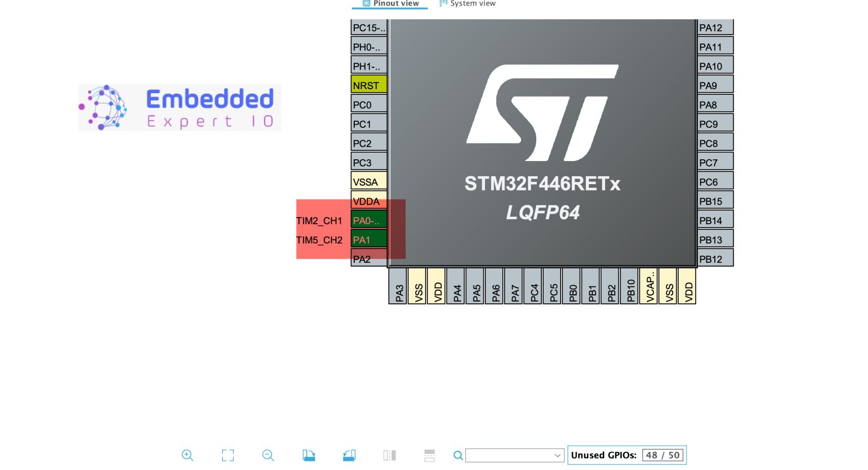Toggle PA1 configured as TIM5_CH2
The width and height of the screenshot is (868, 470).
[368, 240]
